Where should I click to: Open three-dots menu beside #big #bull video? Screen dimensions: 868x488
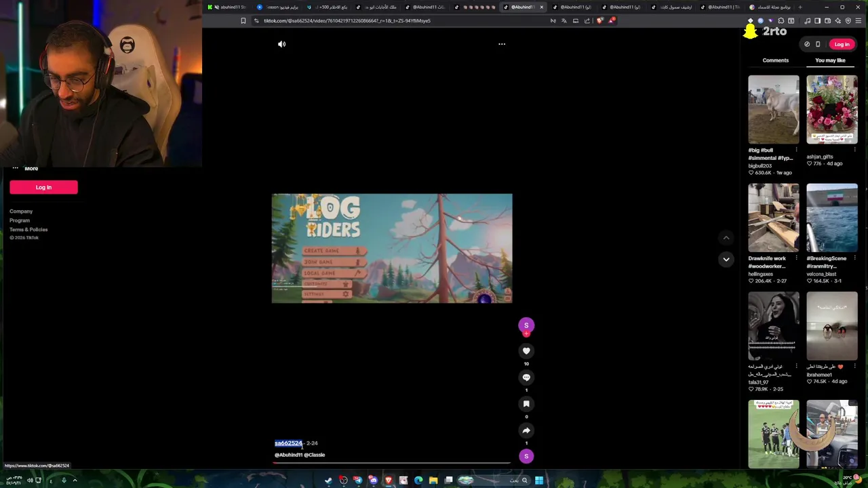click(x=796, y=150)
